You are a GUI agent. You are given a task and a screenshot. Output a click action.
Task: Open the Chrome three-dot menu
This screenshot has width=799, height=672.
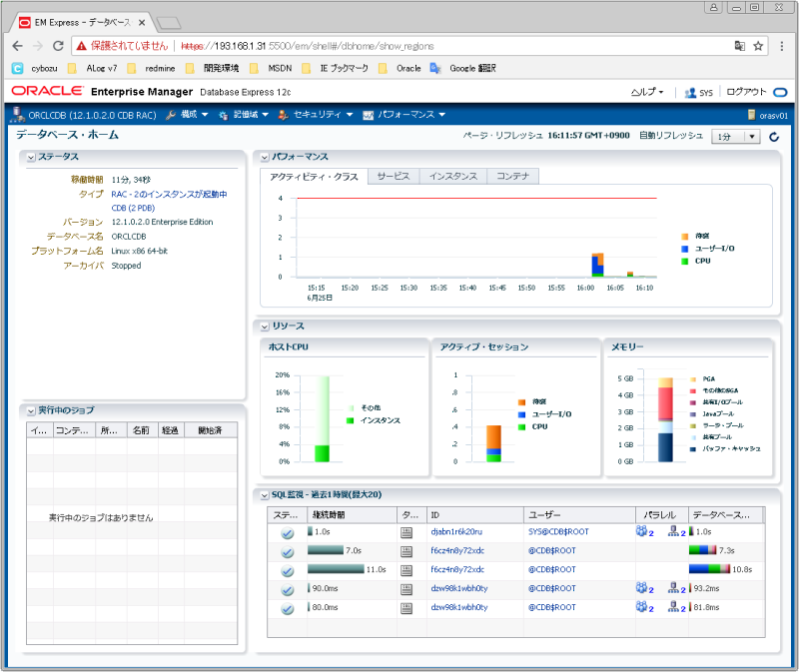click(x=782, y=46)
